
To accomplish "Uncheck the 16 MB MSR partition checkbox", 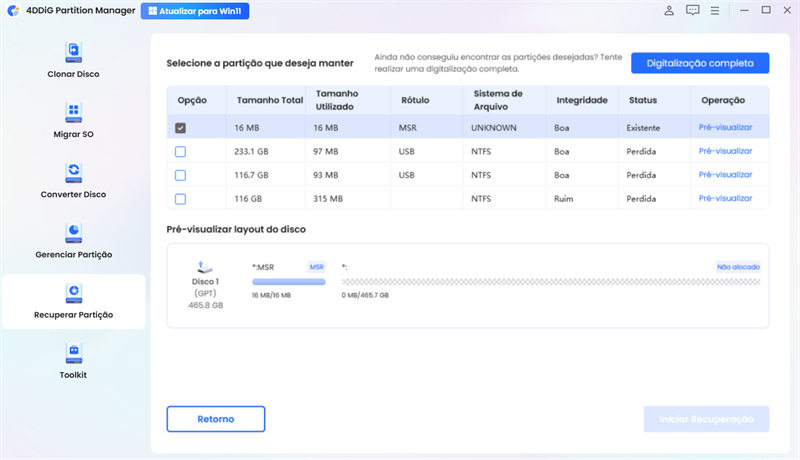I will 180,128.
